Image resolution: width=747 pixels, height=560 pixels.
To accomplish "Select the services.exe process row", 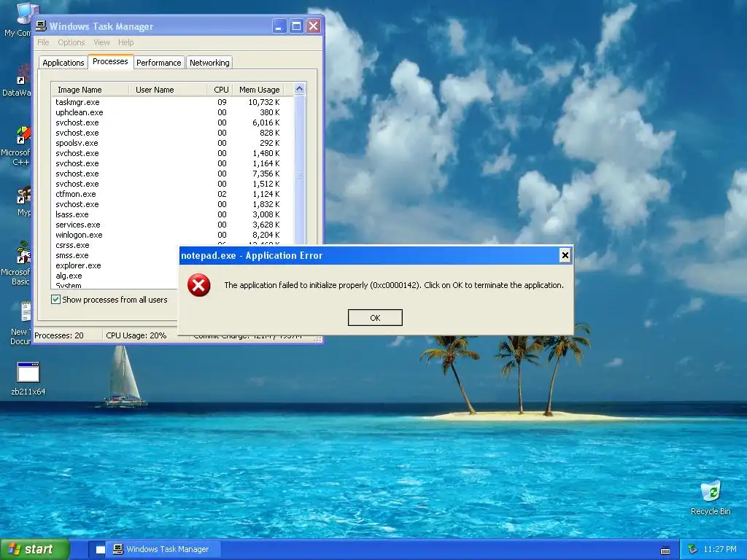I will tap(172, 225).
